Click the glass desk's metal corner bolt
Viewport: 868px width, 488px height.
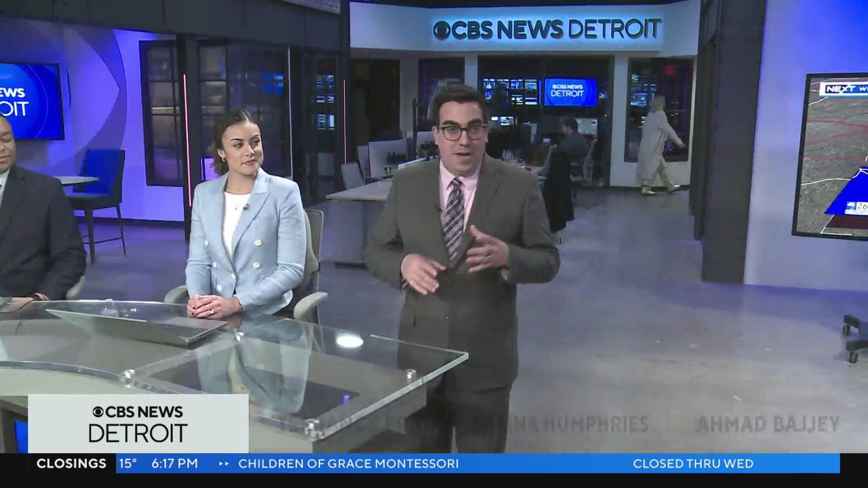point(311,427)
